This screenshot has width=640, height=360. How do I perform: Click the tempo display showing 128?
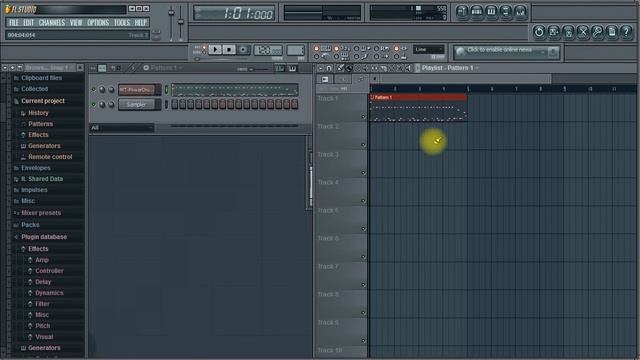(268, 50)
